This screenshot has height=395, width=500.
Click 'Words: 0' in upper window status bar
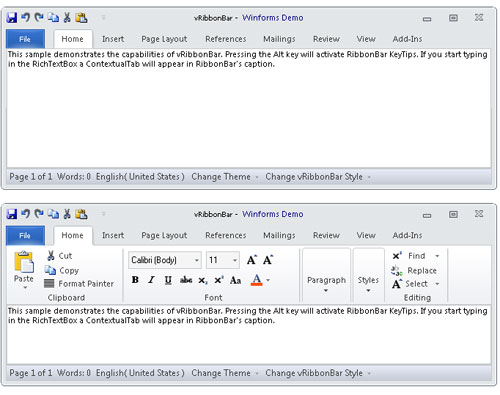pos(74,177)
